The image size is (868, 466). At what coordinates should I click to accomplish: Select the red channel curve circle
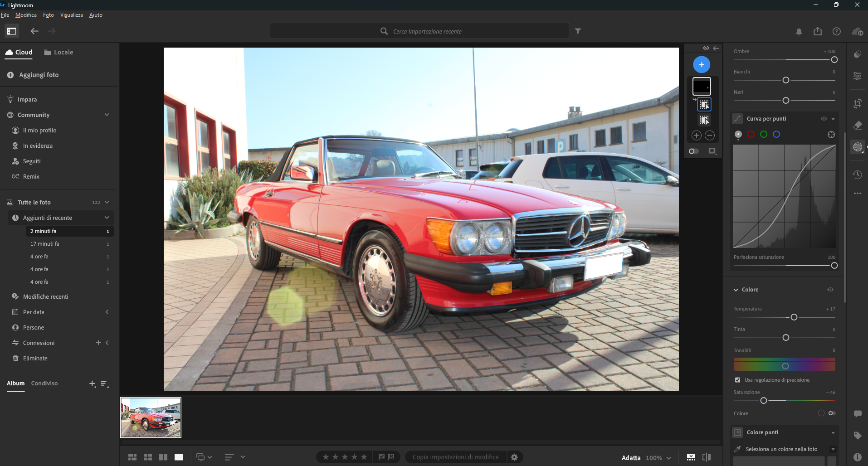[x=751, y=135]
